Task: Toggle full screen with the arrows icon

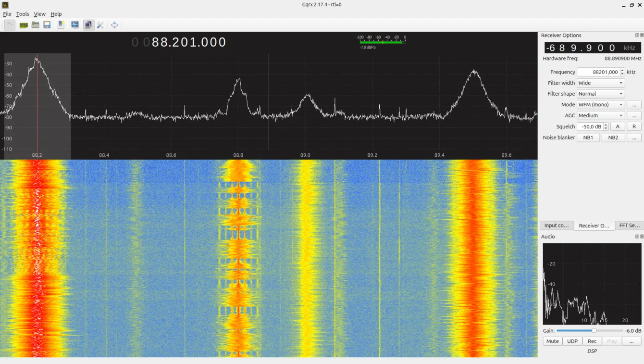Action: point(114,25)
